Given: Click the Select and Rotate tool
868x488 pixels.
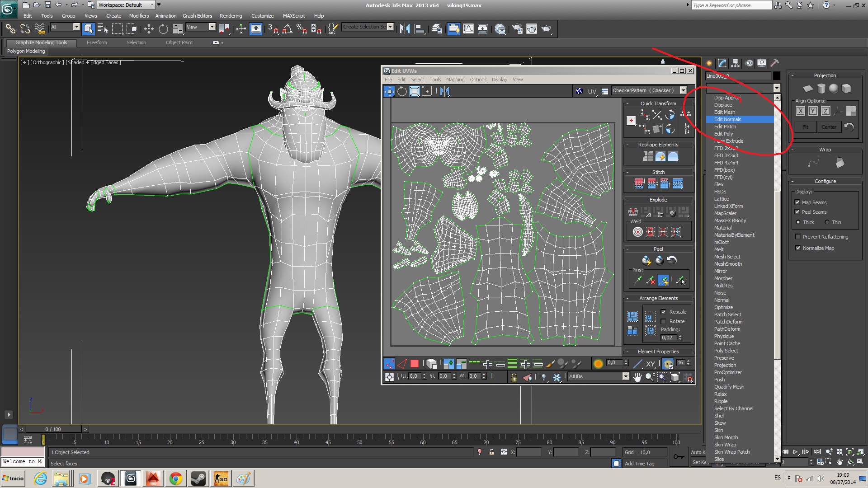Looking at the screenshot, I should 163,29.
